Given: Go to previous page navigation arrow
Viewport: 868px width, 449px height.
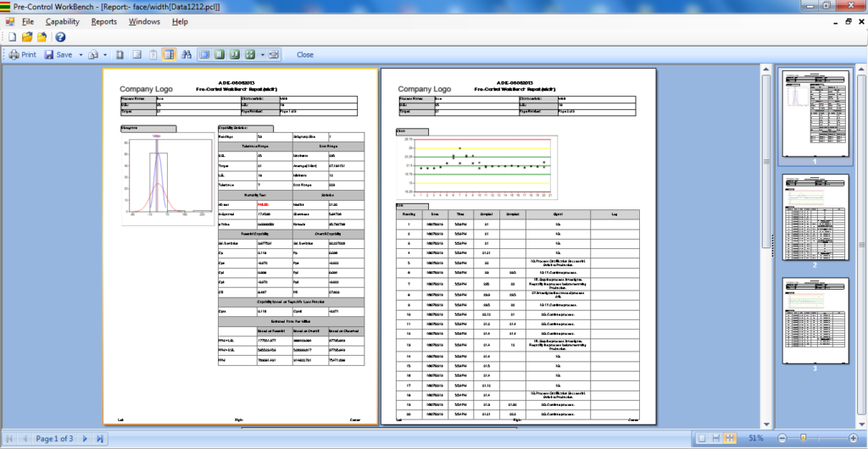Looking at the screenshot, I should tap(25, 439).
